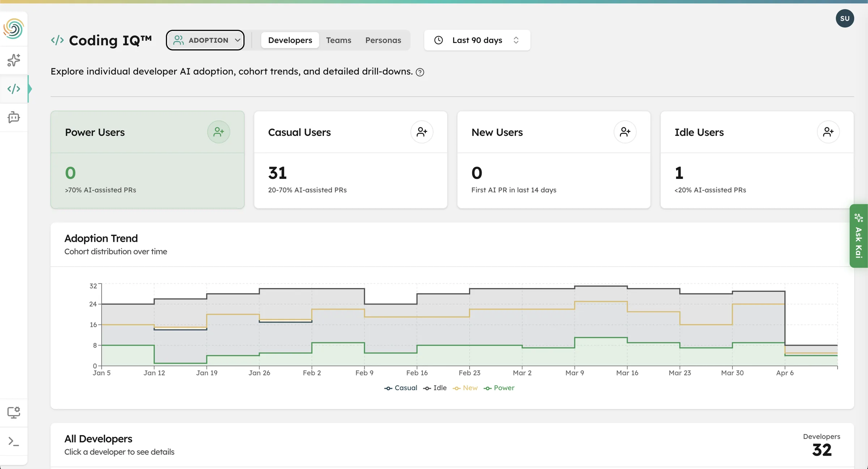
Task: Open the chatbot assistant from the sidebar
Action: click(x=14, y=117)
